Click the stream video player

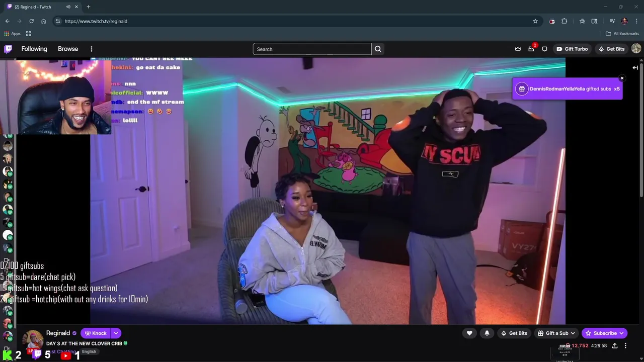[x=328, y=191]
